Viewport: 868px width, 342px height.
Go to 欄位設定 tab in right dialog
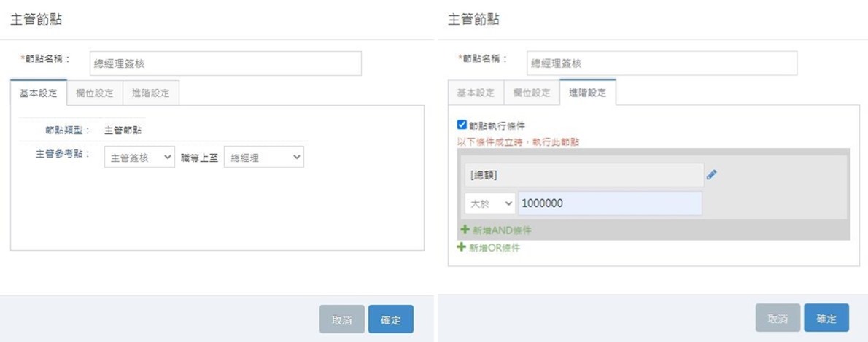(x=531, y=93)
